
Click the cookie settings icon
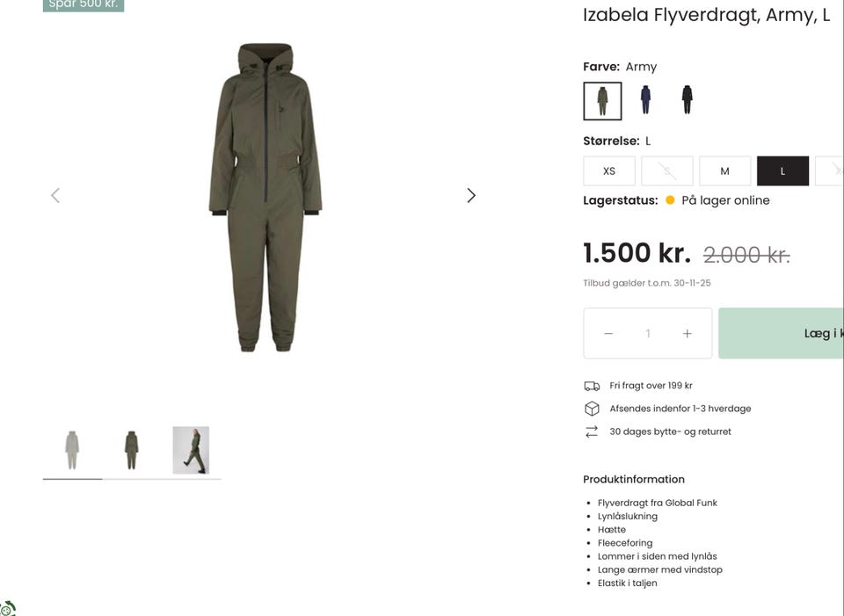(8, 608)
